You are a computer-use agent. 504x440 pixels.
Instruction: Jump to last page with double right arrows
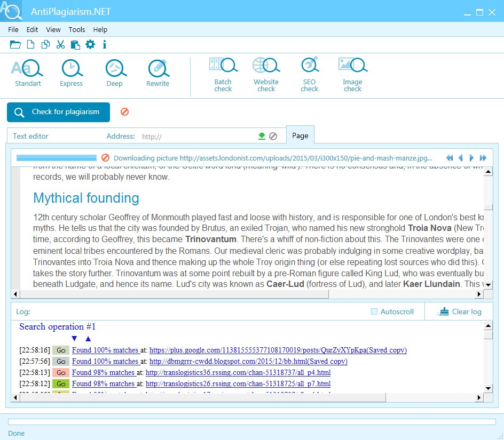click(x=483, y=158)
